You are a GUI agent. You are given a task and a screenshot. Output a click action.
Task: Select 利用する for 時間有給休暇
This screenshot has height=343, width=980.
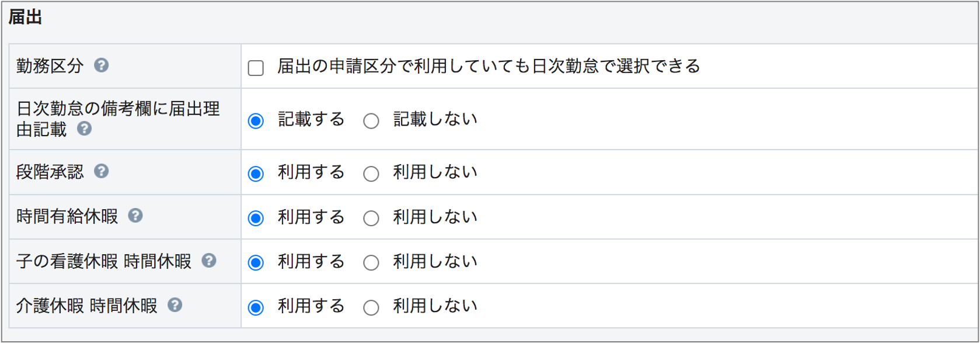[x=256, y=219]
